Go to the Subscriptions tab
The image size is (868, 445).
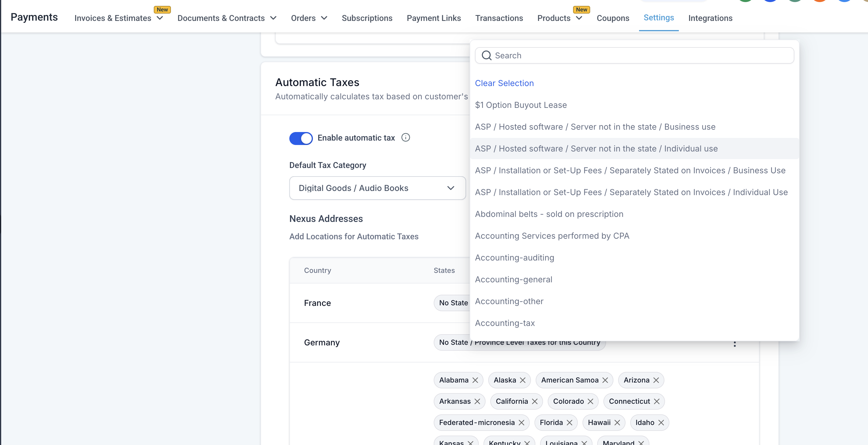(x=367, y=18)
